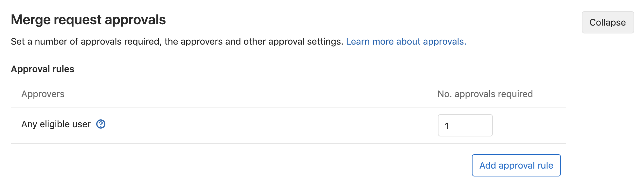Click the description text about approval settings
This screenshot has height=185, width=644.
tap(177, 42)
